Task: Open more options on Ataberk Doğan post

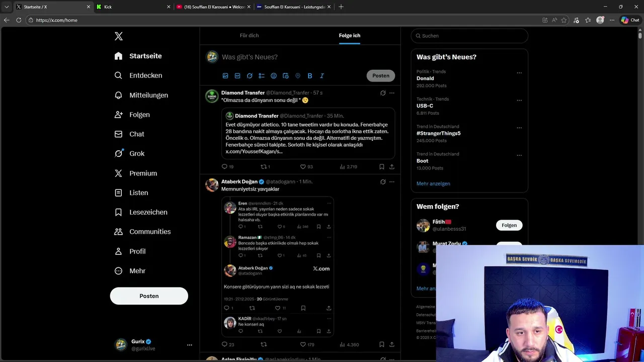Action: point(392,182)
